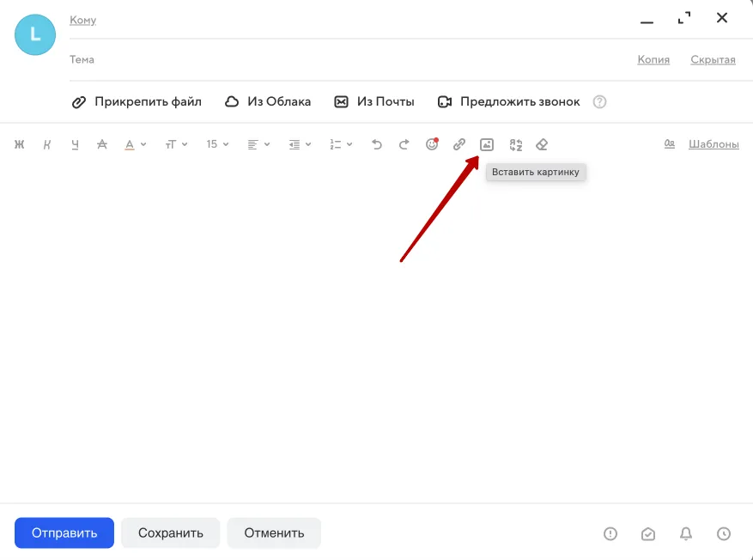Click the Отменить button

(274, 533)
